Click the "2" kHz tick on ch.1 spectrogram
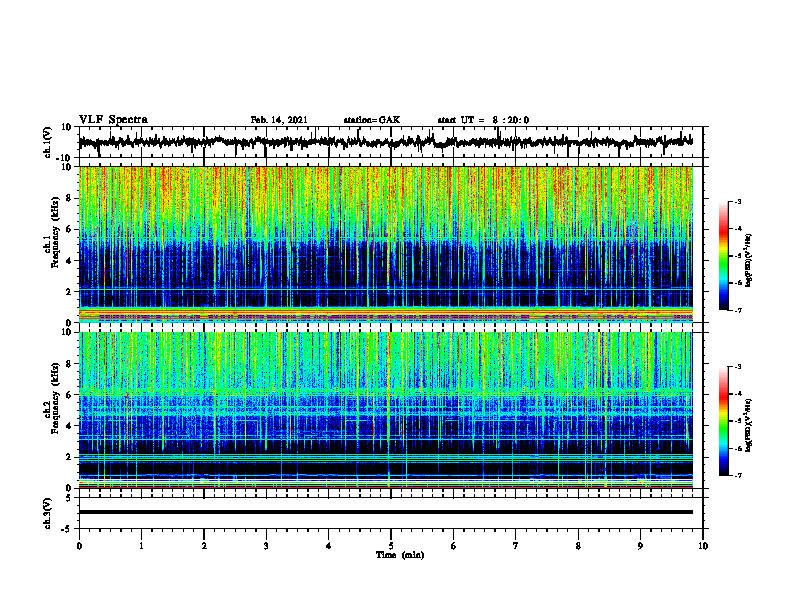 70,291
